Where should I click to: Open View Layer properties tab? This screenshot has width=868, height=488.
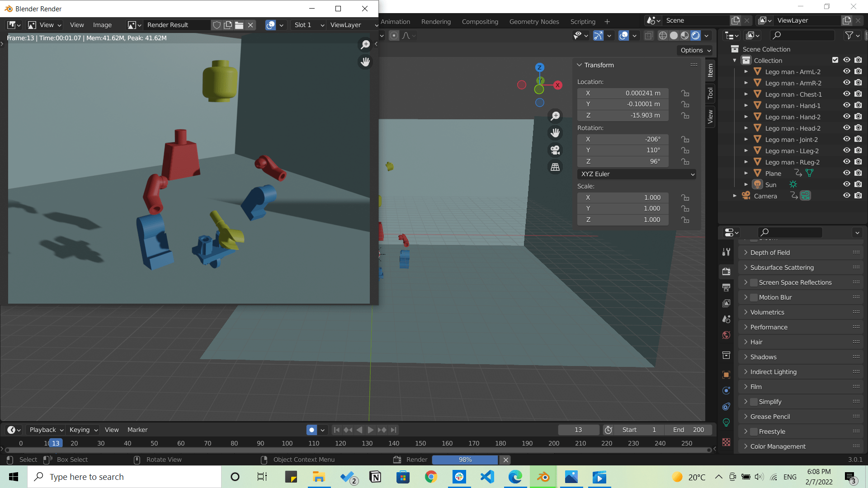click(726, 303)
